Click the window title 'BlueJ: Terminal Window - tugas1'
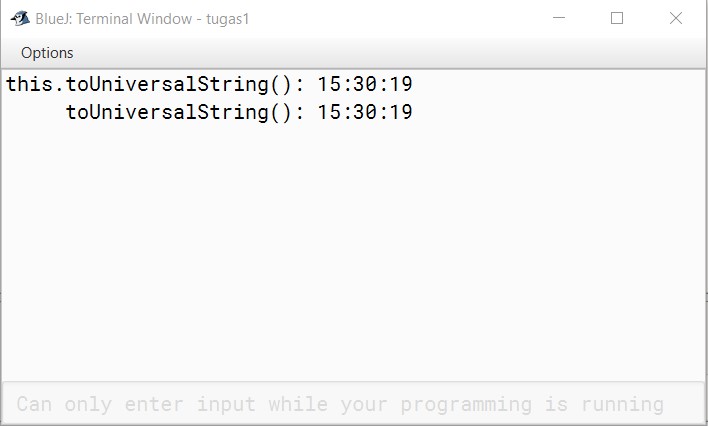Viewport: 708px width, 426px height. pos(142,19)
